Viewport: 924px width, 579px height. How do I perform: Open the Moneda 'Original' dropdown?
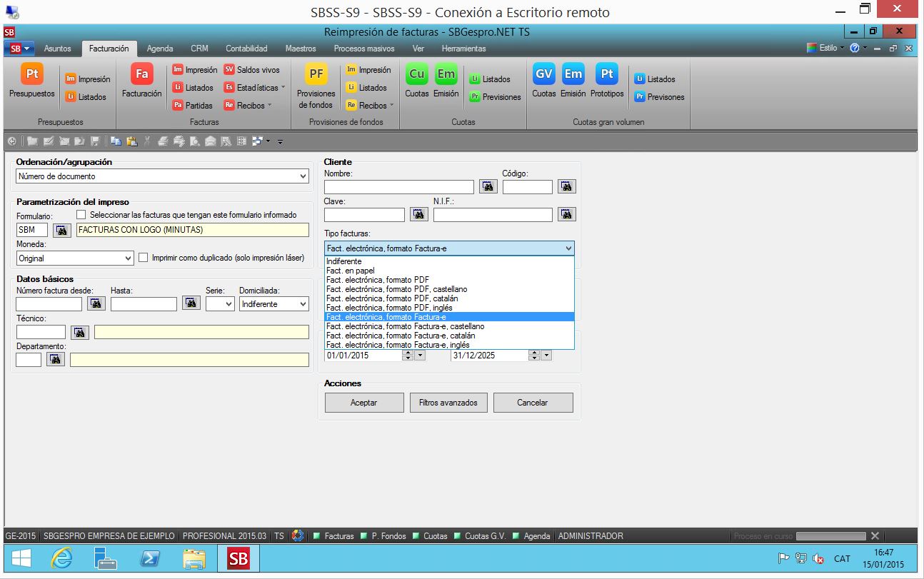pyautogui.click(x=128, y=258)
